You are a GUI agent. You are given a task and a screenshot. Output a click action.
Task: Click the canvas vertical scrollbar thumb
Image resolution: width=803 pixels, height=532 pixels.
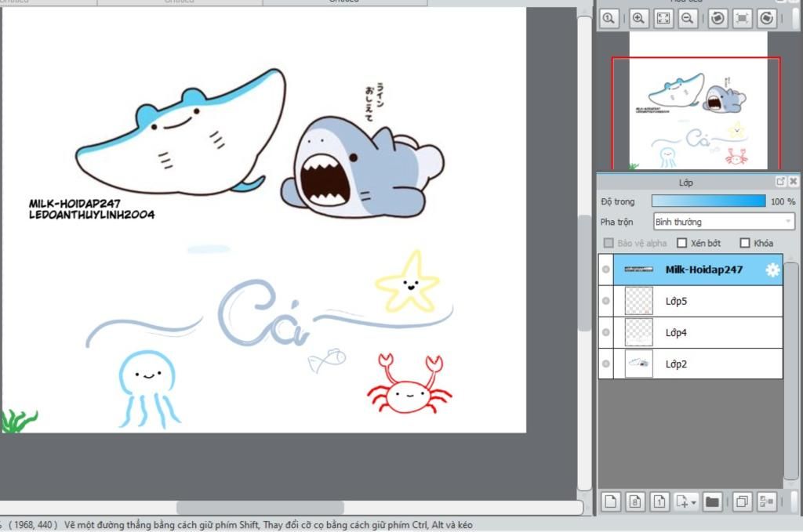coord(584,273)
